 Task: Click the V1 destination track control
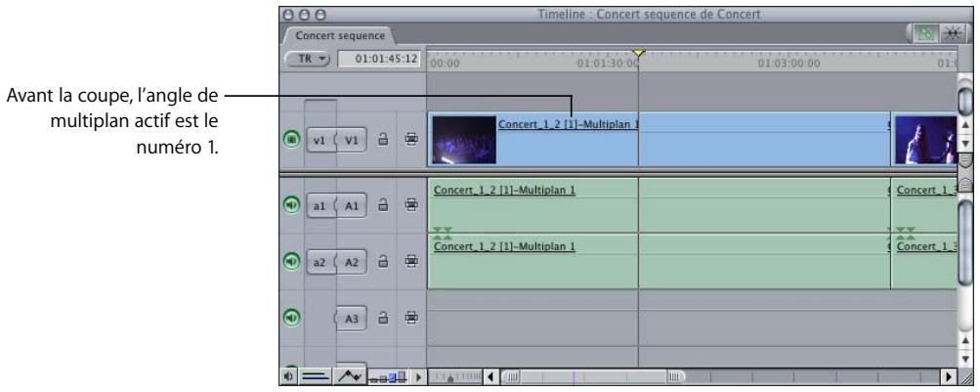coord(352,140)
